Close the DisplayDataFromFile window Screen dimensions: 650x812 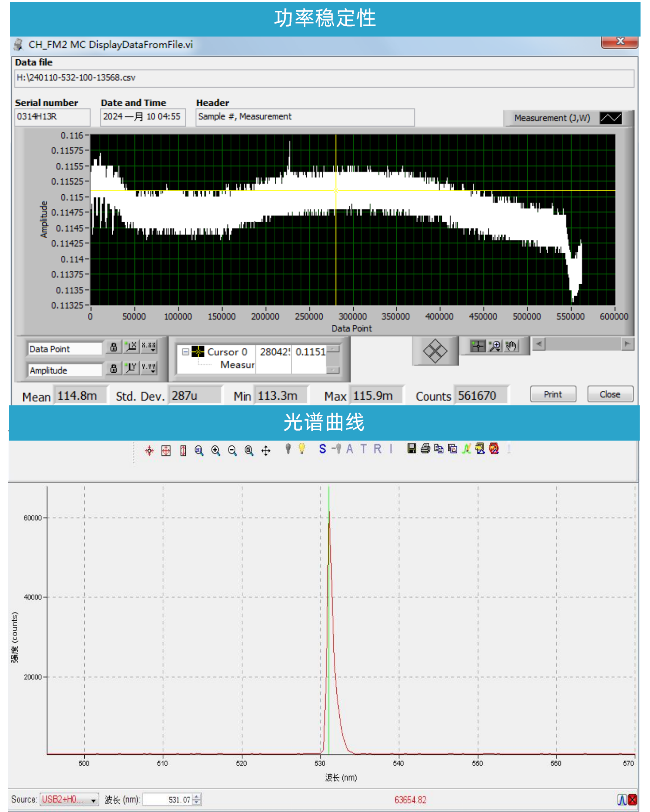pyautogui.click(x=620, y=41)
